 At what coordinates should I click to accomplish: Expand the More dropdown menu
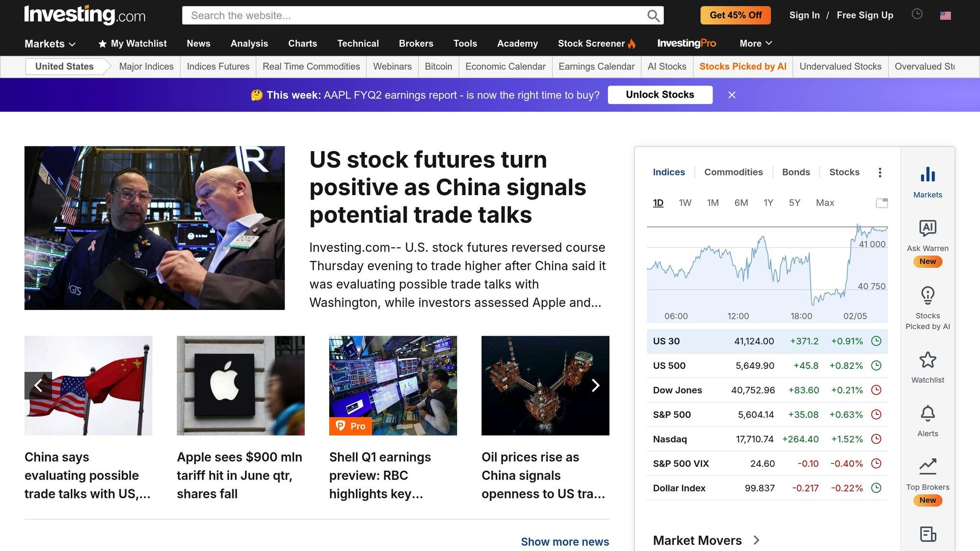coord(756,44)
